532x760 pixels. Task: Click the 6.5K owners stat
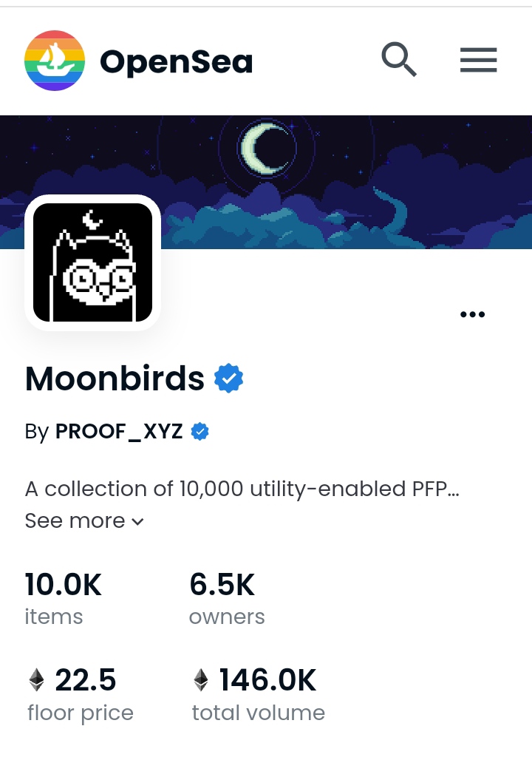coord(227,599)
